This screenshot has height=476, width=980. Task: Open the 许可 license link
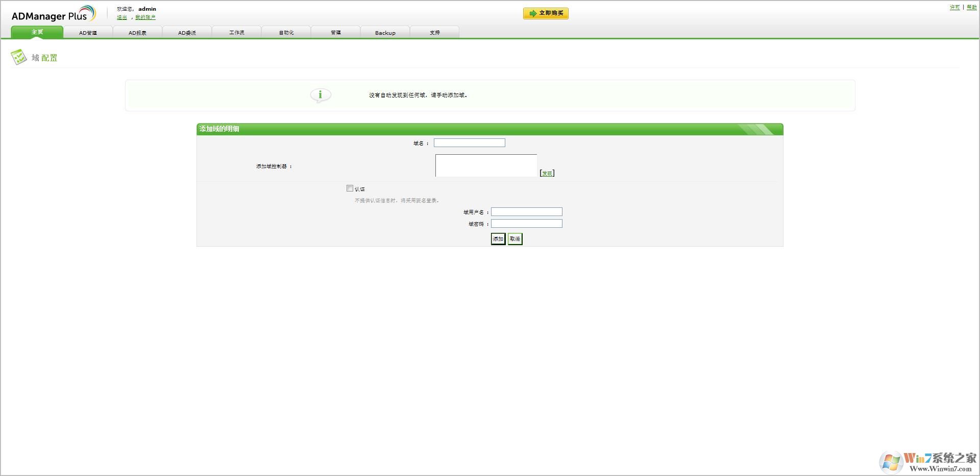(954, 7)
